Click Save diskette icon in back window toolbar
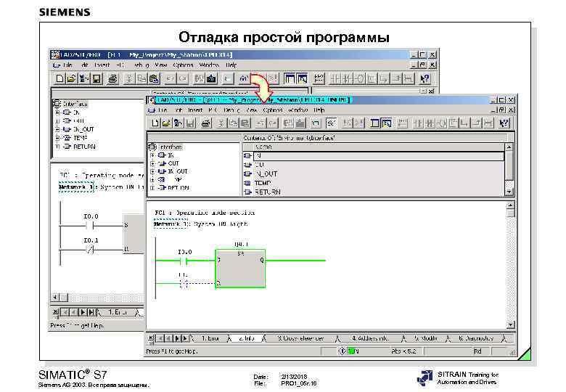Image resolution: width=566 pixels, height=392 pixels. click(97, 78)
